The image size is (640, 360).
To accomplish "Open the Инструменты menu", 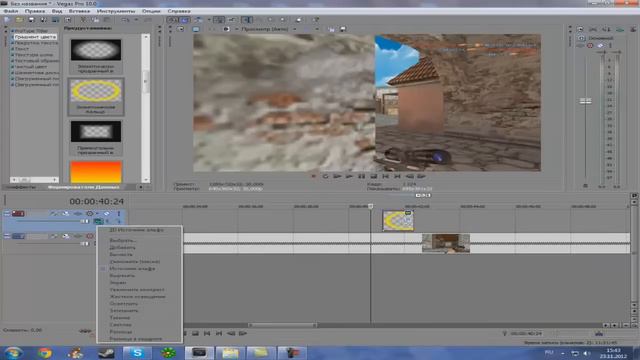I will (x=116, y=11).
